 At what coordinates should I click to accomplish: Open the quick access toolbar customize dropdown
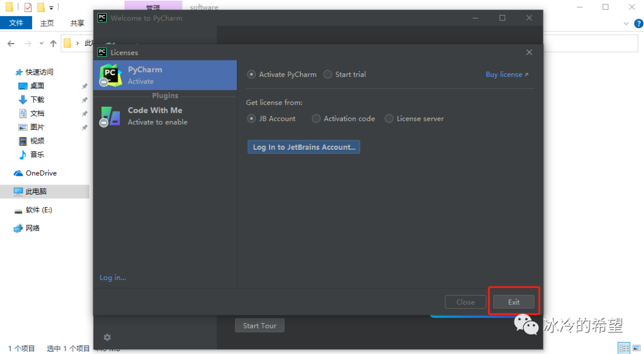[x=51, y=7]
